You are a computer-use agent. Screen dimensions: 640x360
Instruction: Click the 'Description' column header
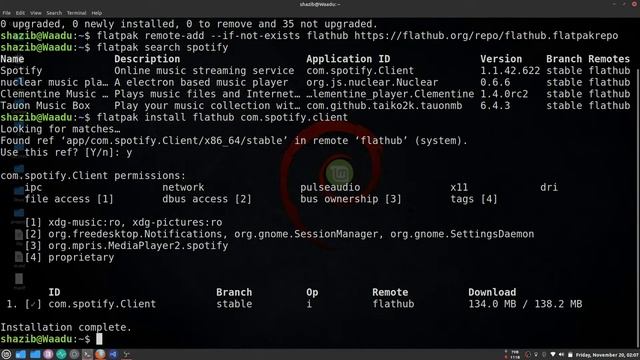click(147, 59)
